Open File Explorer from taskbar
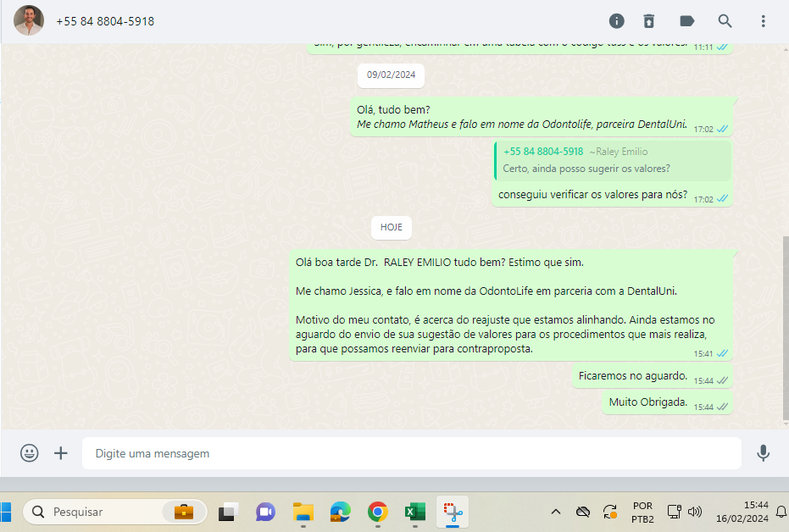Viewport: 789px width, 532px height. click(303, 512)
